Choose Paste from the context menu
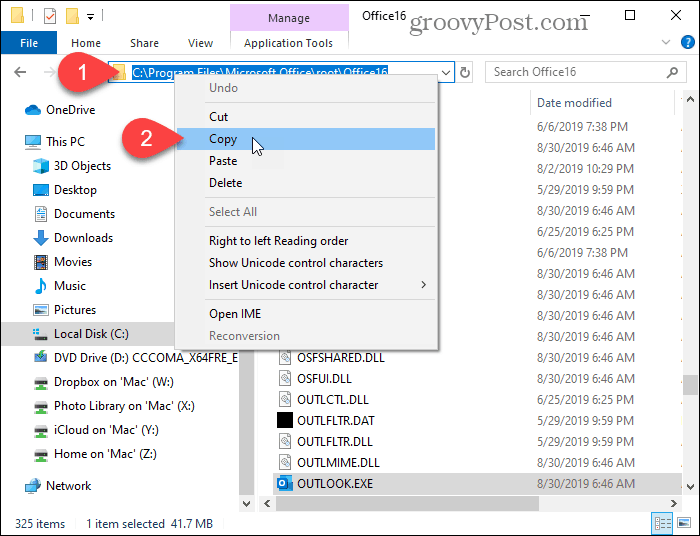This screenshot has width=700, height=536. point(306,161)
